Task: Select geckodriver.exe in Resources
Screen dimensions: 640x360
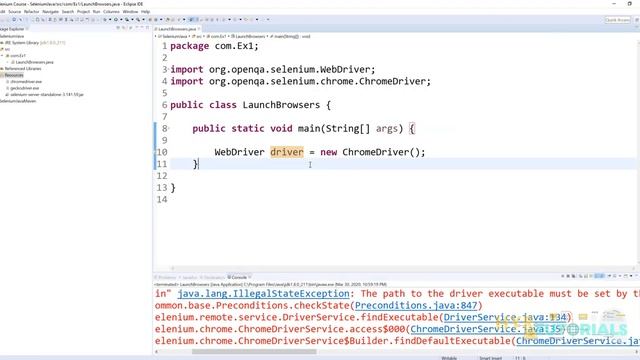Action: (x=22, y=88)
